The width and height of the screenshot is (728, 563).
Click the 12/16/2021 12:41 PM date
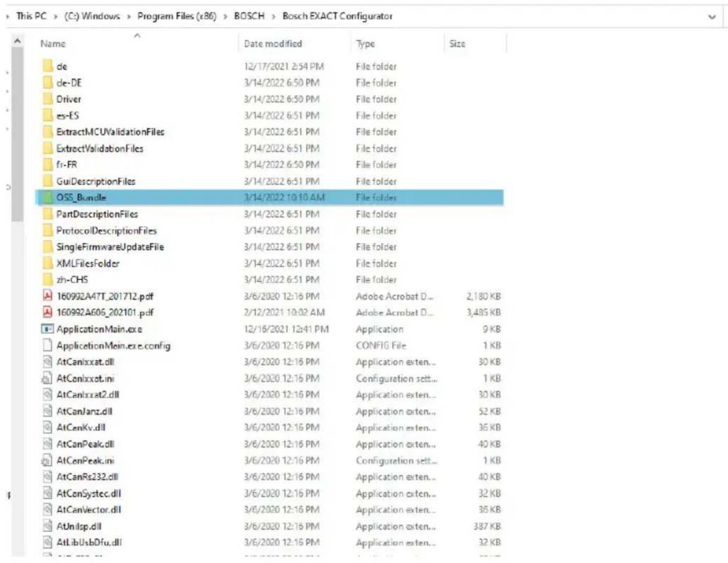pos(286,329)
